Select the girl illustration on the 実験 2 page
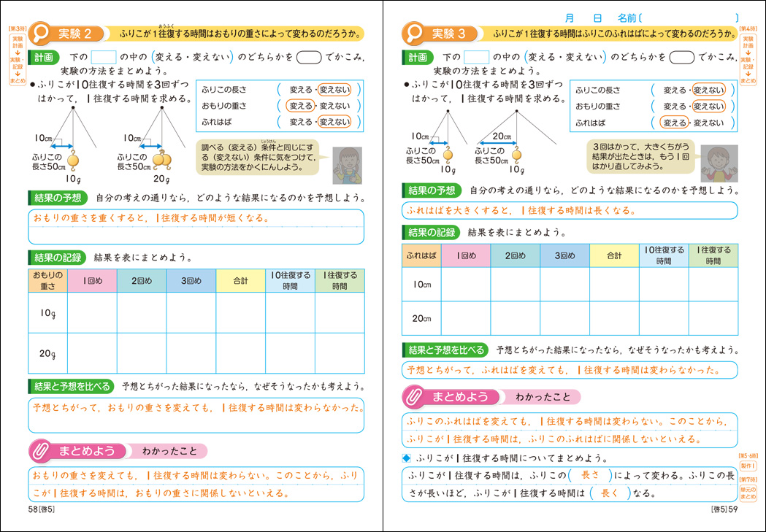766x532 pixels. click(x=348, y=166)
